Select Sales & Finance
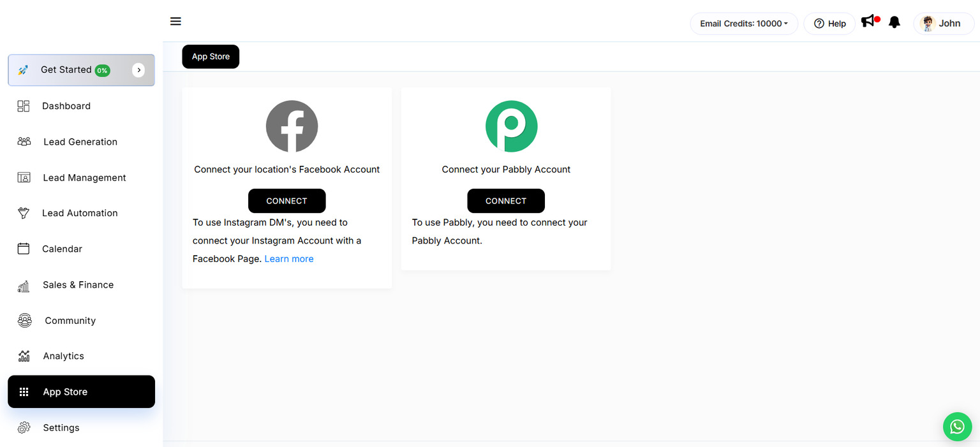This screenshot has width=980, height=447. pos(78,284)
